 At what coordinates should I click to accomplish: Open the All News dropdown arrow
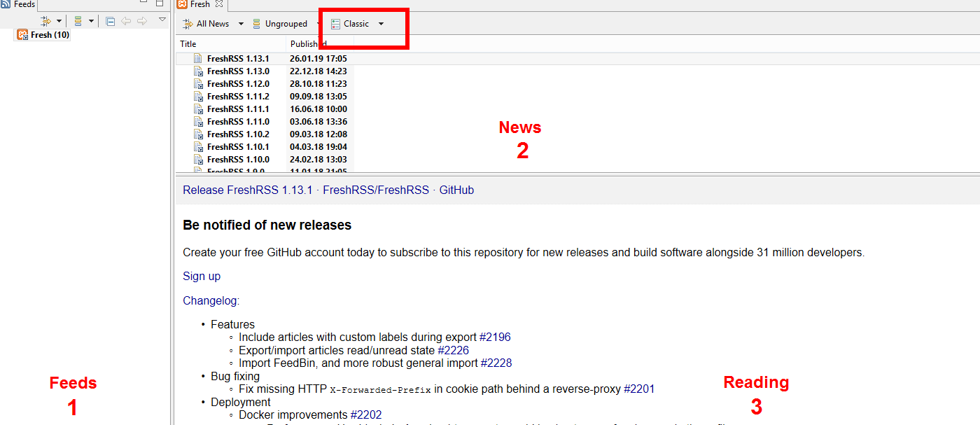tap(241, 24)
